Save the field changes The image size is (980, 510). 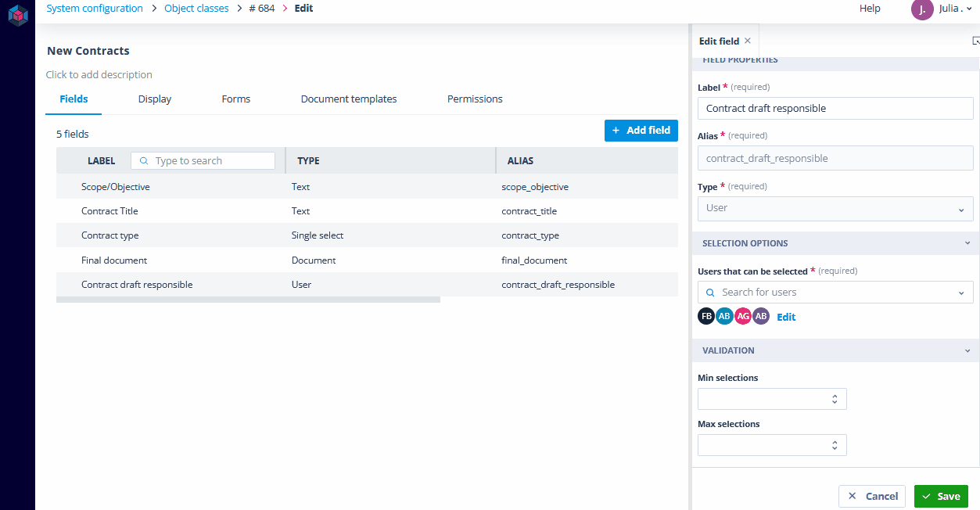pyautogui.click(x=941, y=496)
